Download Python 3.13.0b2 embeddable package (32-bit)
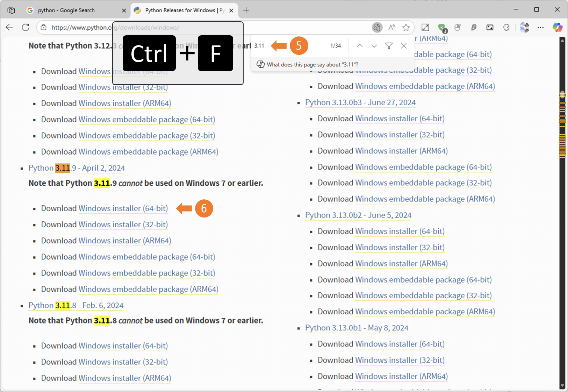Screen dimensions: 568x392 coord(424,295)
